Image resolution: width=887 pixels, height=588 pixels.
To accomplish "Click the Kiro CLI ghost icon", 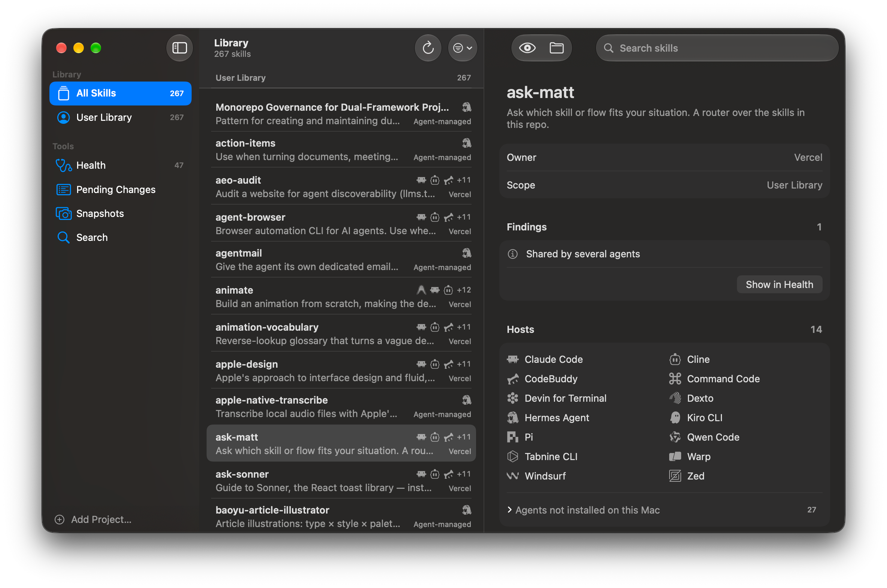I will pyautogui.click(x=675, y=418).
